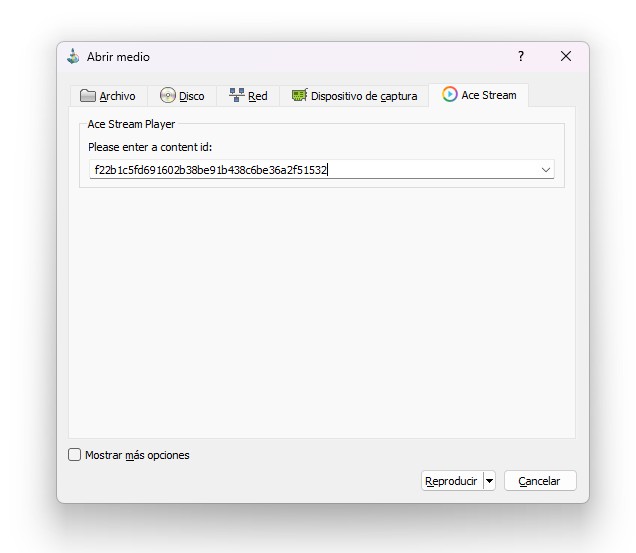Enable Mostrar más opciones checkbox

(x=75, y=455)
